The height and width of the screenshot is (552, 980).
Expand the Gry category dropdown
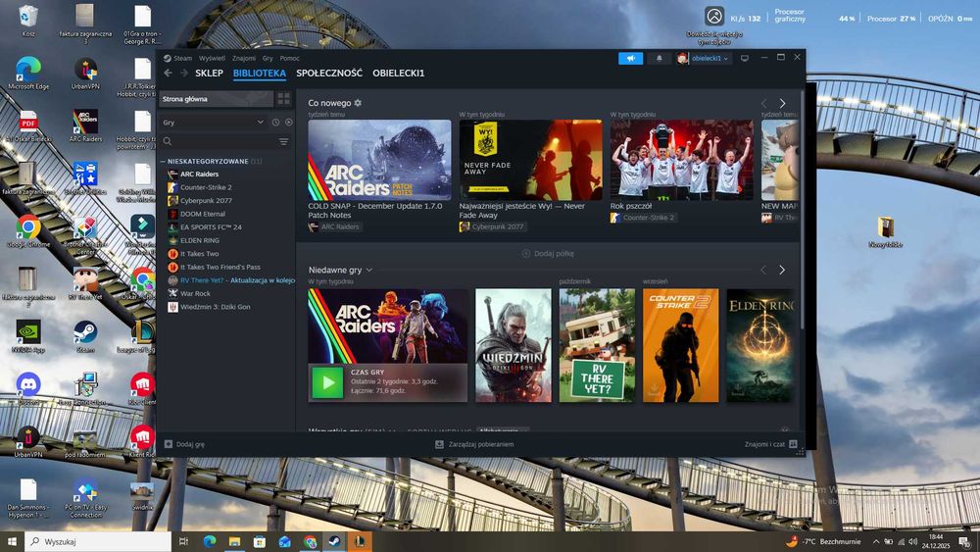tap(213, 123)
